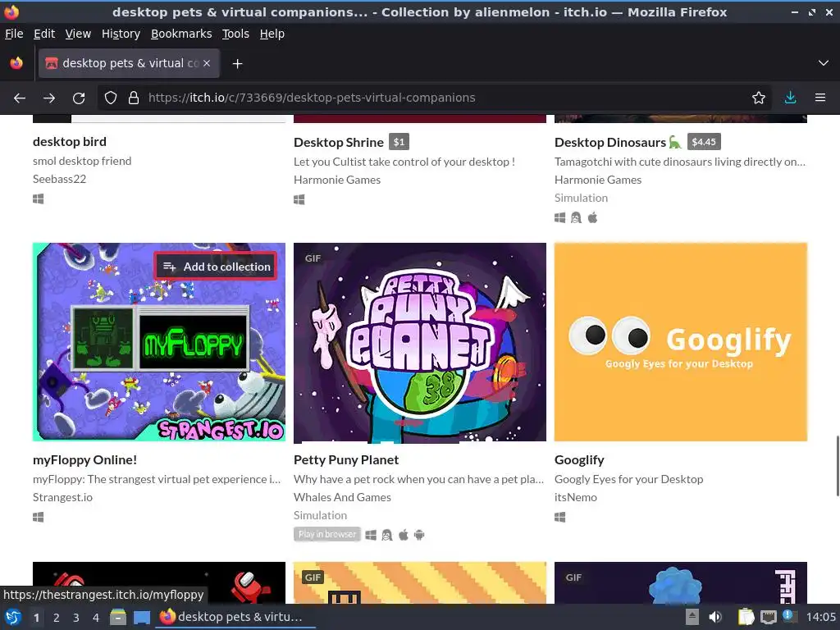Click Windows icon under Googlify
840x630 pixels.
[x=559, y=517]
